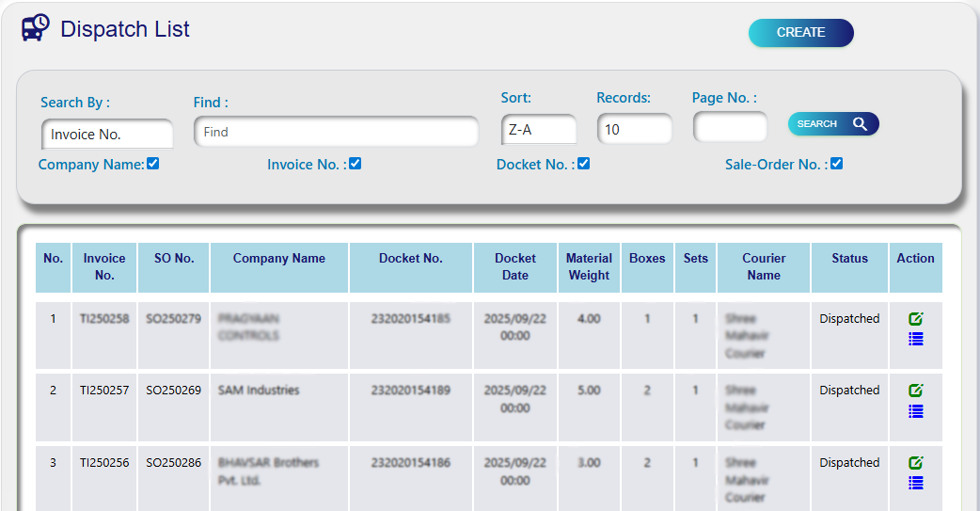Uncheck the Company Name checkbox
Screen dimensions: 980x511
pyautogui.click(x=153, y=164)
